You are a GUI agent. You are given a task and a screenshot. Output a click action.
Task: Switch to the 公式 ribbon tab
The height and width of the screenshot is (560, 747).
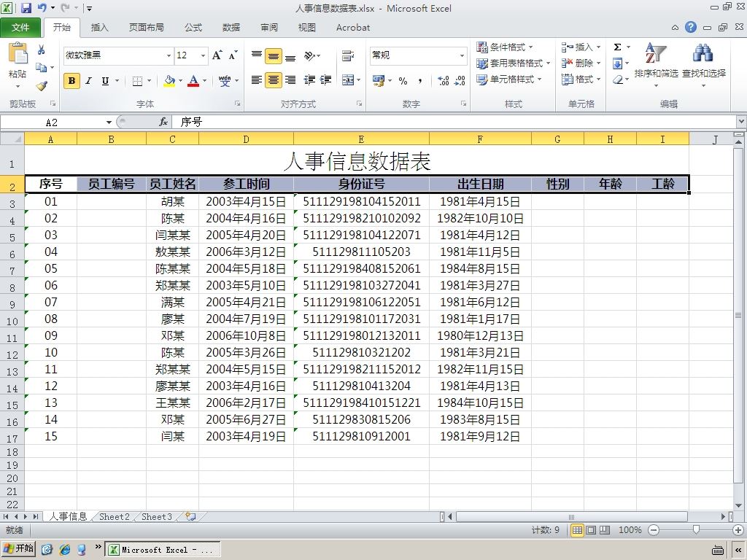[193, 28]
